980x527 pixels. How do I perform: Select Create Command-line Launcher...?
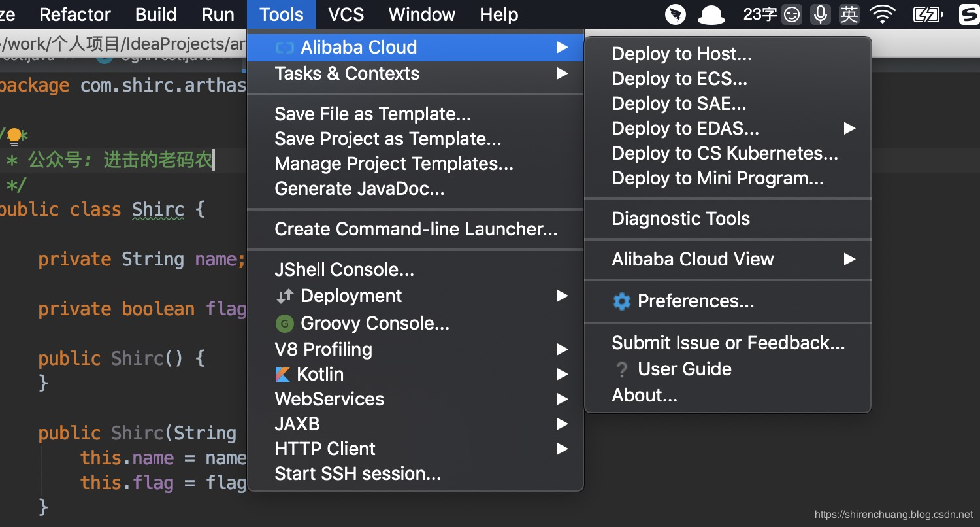(416, 229)
